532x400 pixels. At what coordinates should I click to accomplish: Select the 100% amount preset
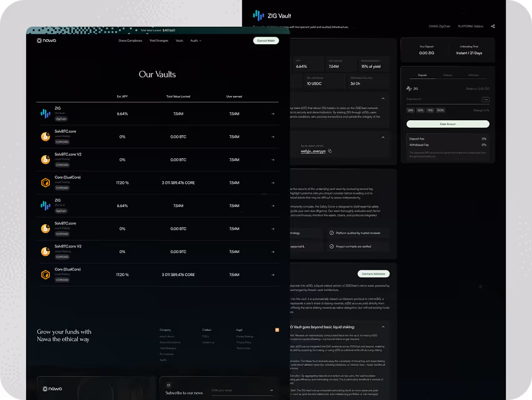pos(440,111)
